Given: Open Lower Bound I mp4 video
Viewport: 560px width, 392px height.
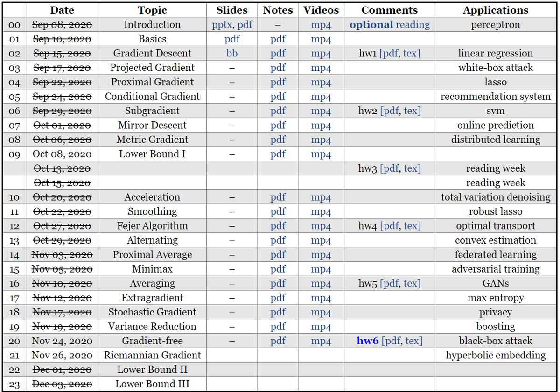Looking at the screenshot, I should [321, 154].
